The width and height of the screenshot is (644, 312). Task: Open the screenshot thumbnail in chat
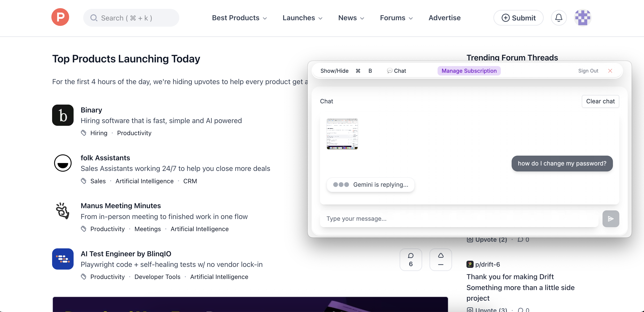(342, 134)
